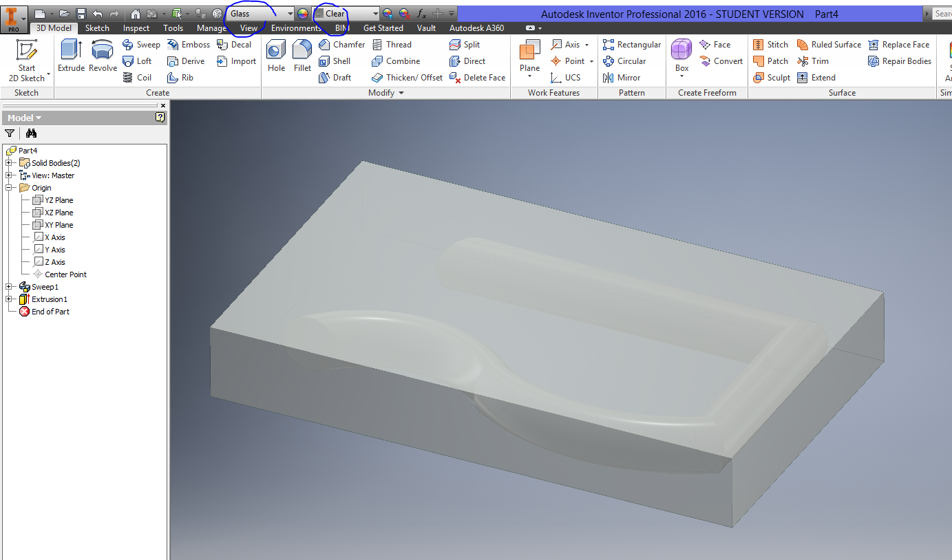Click the Clear appearance override icon
952x560 pixels.
(405, 13)
